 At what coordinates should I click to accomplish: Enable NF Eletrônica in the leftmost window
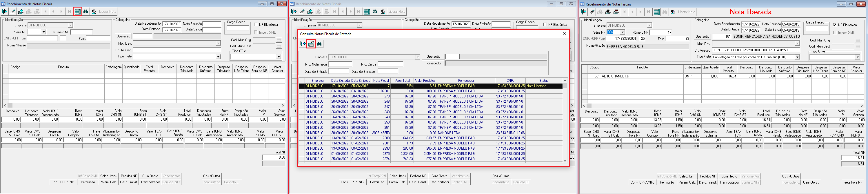point(256,24)
